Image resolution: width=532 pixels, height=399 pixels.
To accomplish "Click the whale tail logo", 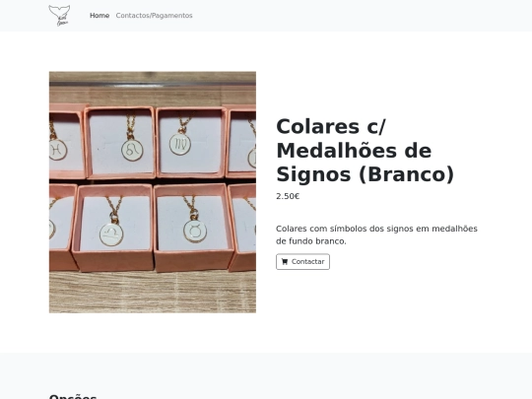I will (59, 15).
